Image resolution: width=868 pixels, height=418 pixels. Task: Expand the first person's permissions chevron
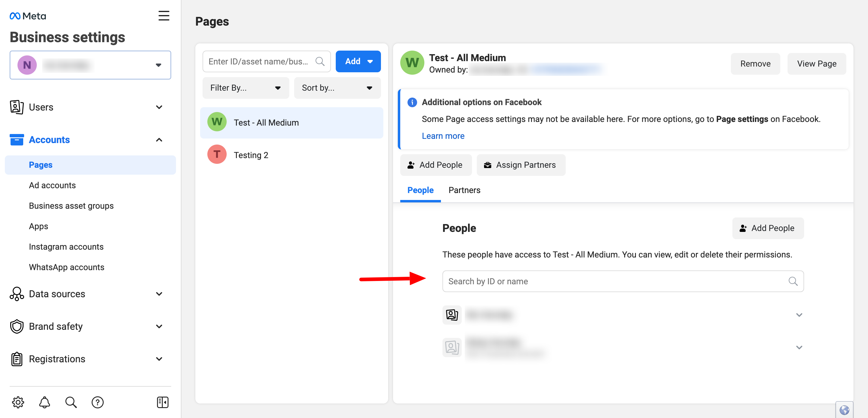pyautogui.click(x=799, y=315)
